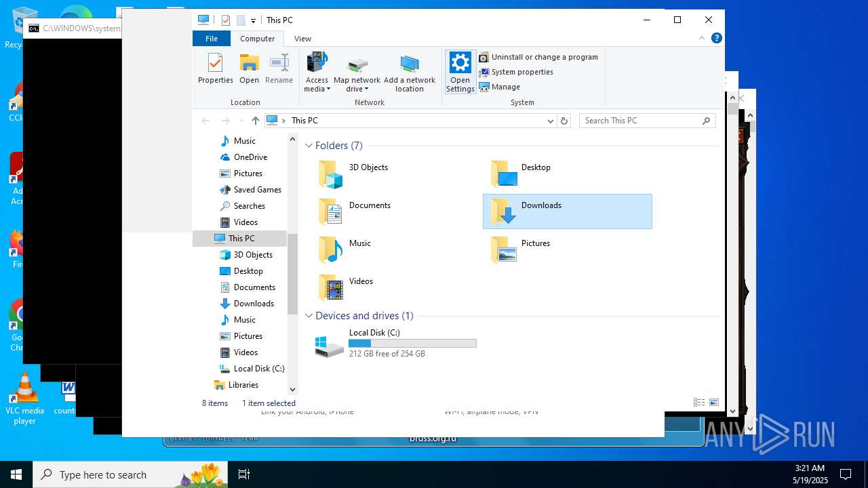The height and width of the screenshot is (488, 868).
Task: Click Uninstall or change a program
Action: 538,57
